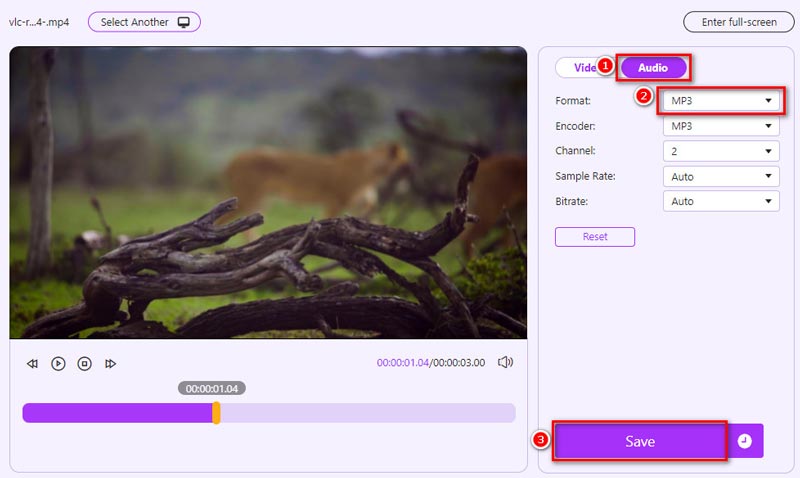The width and height of the screenshot is (800, 478).
Task: Click the video preview frame
Action: [268, 192]
